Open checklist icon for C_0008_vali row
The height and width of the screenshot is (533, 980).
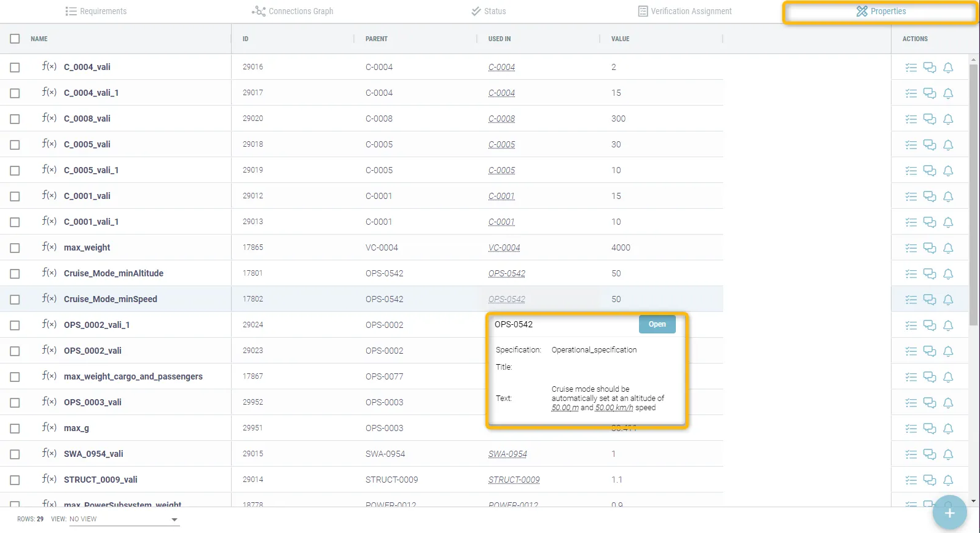click(911, 119)
